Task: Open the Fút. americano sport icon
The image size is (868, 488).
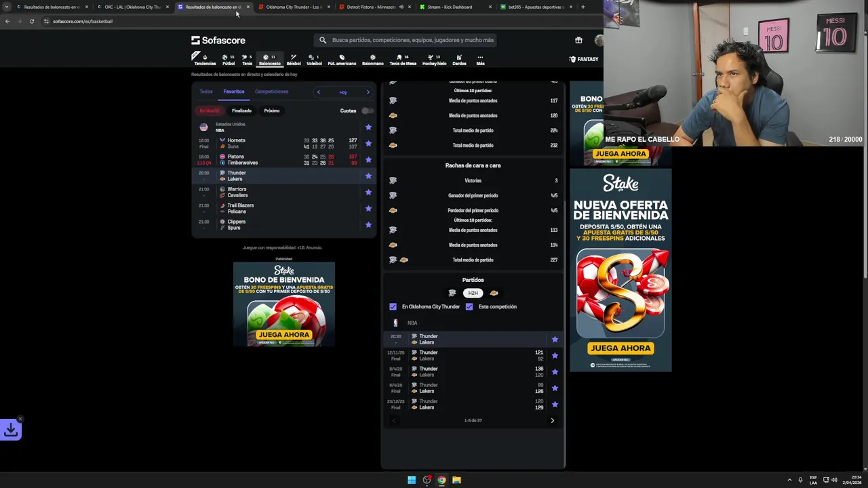Action: coord(342,60)
